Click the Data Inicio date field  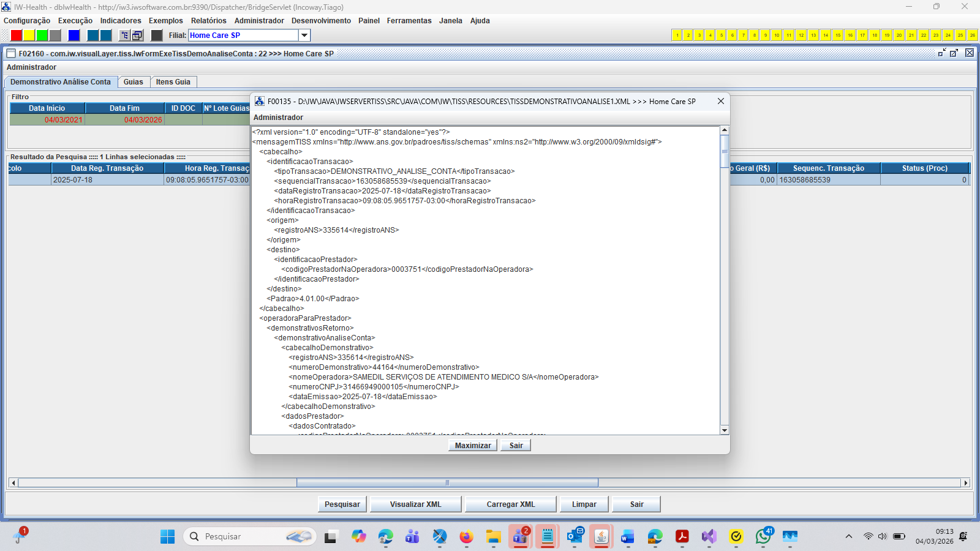47,120
